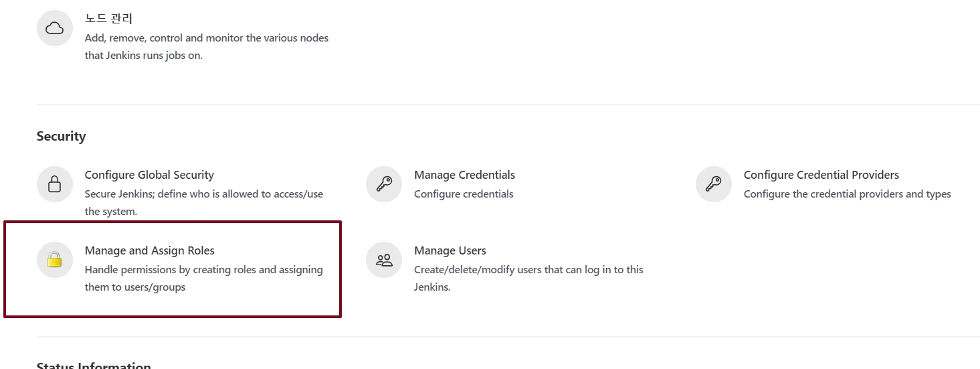Open Configure Global Security
Screen dimensions: 980x369
tap(149, 175)
